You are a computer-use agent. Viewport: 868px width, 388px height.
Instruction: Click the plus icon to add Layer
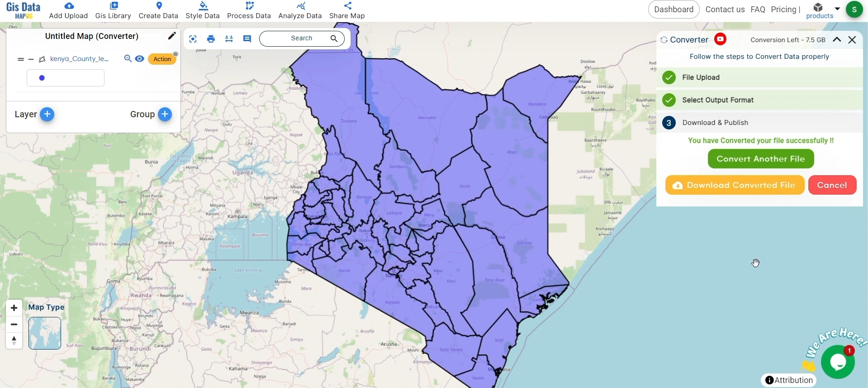click(x=47, y=115)
